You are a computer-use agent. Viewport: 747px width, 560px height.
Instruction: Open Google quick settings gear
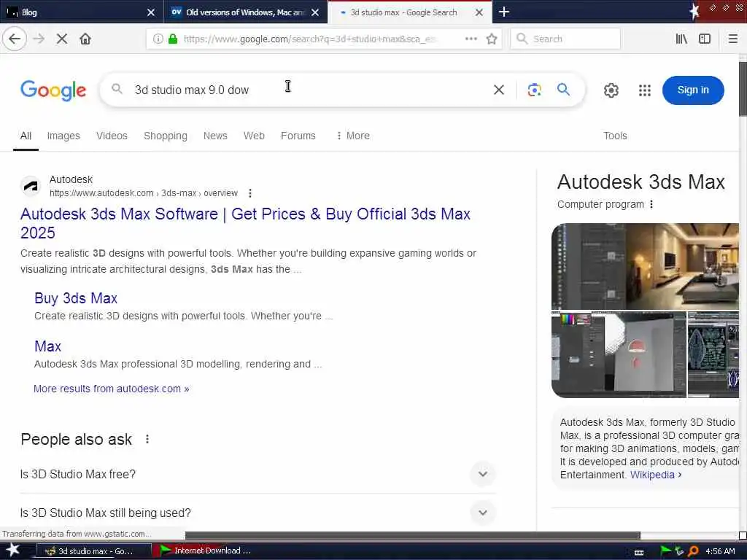(611, 90)
